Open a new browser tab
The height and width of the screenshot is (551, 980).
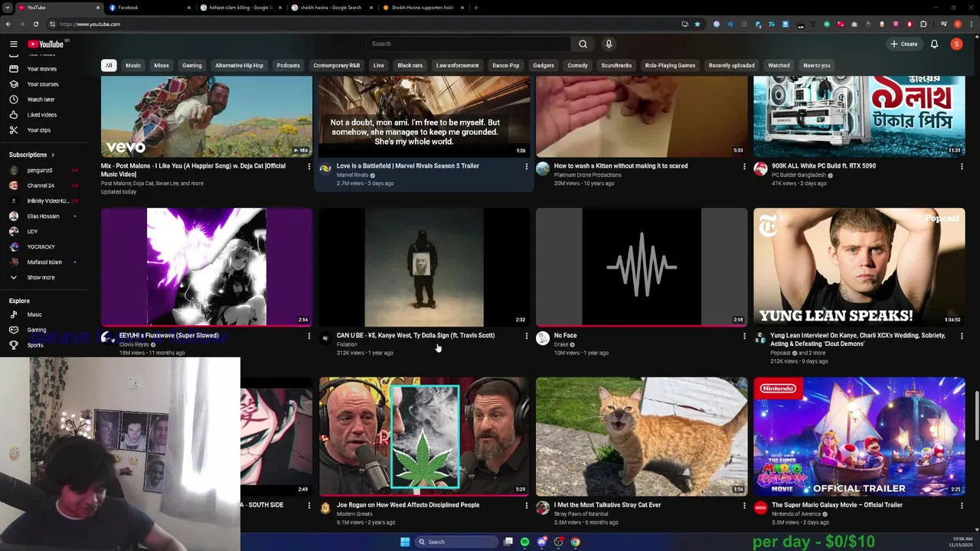click(476, 8)
